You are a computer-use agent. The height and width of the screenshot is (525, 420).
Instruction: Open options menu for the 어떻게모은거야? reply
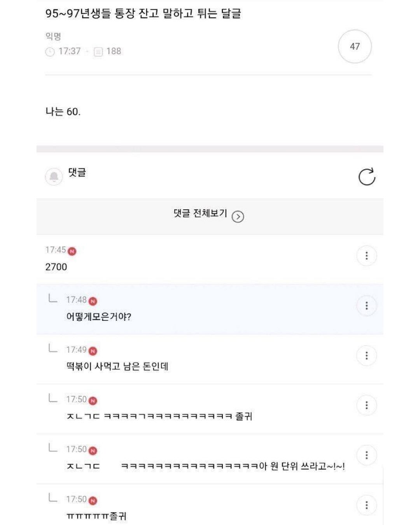[366, 306]
